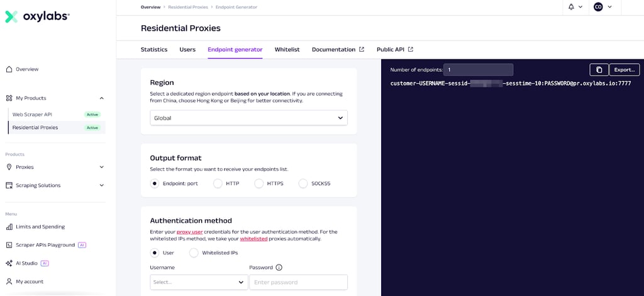644x296 pixels.
Task: Click the Overview home icon
Action: pyautogui.click(x=9, y=69)
